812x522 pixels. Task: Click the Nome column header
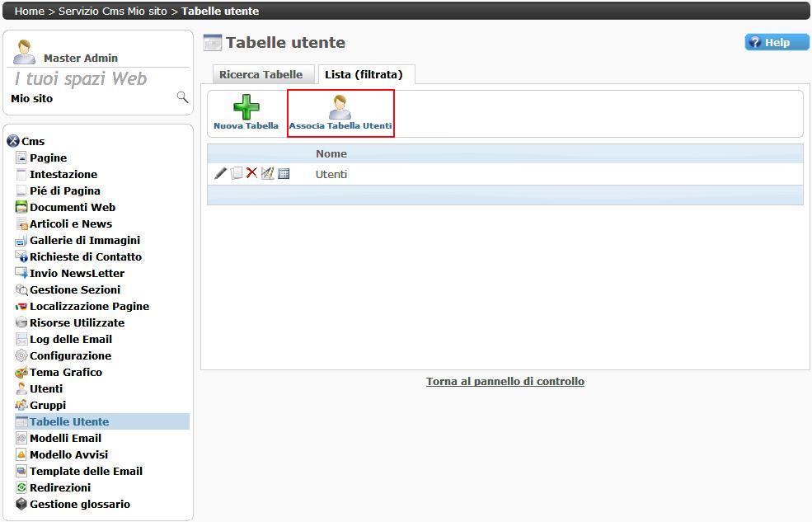331,153
